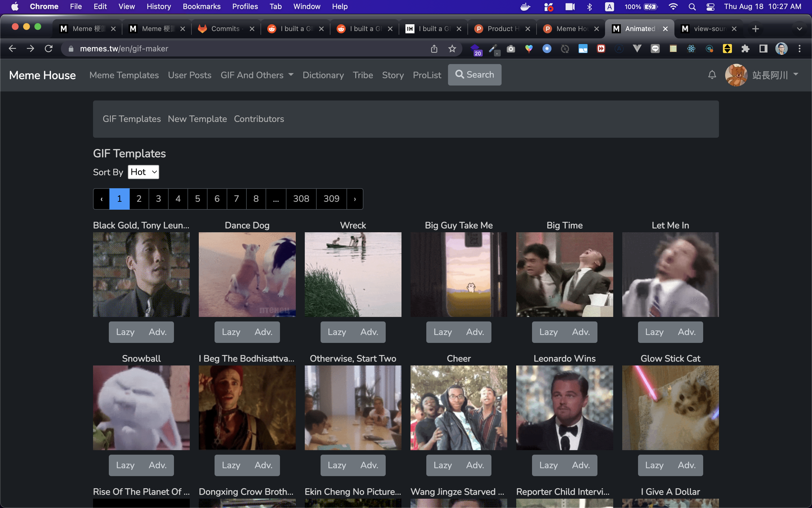Open the Let Me In GIF thumbnail

(670, 275)
